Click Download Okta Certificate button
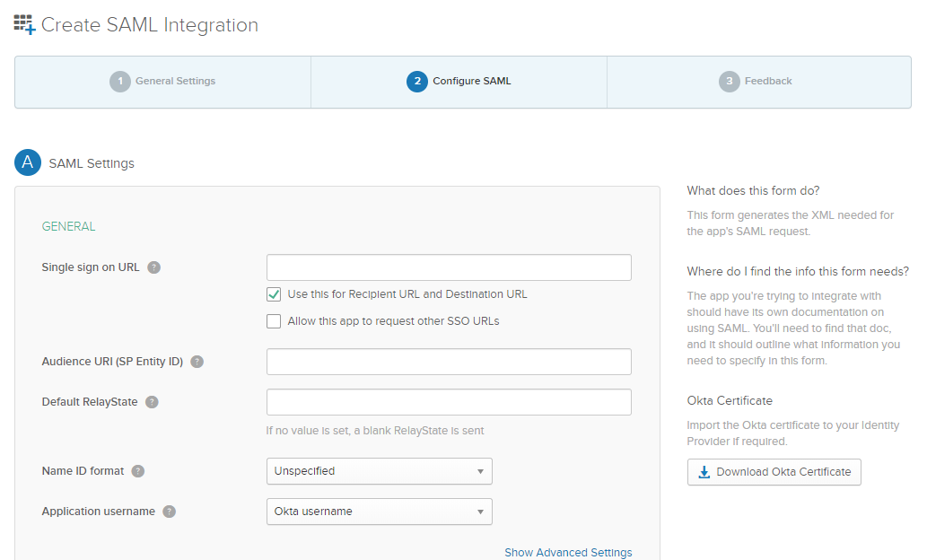Image resolution: width=927 pixels, height=560 pixels. click(x=774, y=472)
